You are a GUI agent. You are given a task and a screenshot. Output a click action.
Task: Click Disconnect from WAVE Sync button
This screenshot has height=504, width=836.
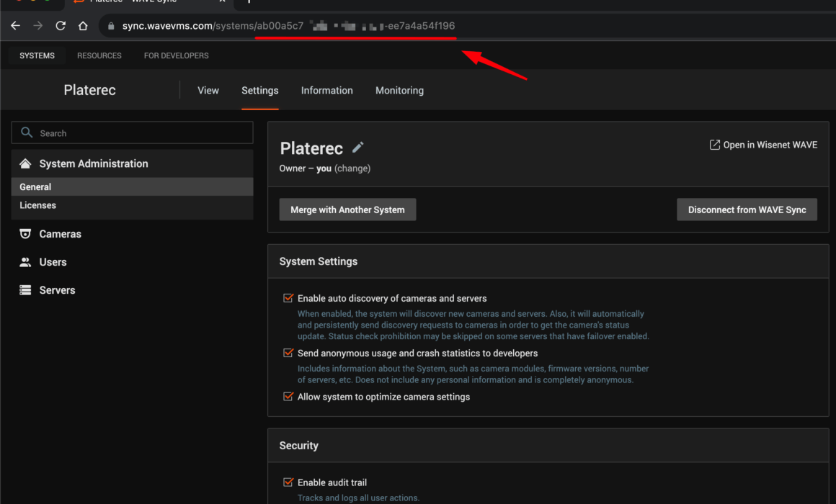click(x=747, y=210)
